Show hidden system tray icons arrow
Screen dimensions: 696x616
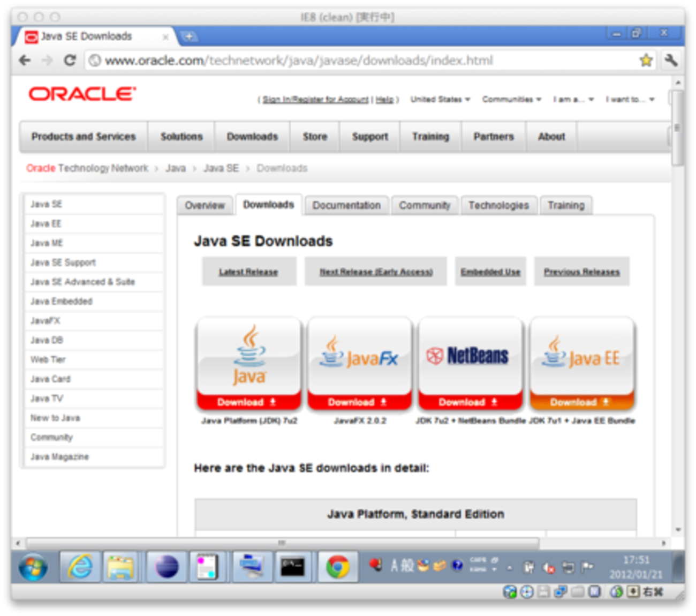point(509,568)
